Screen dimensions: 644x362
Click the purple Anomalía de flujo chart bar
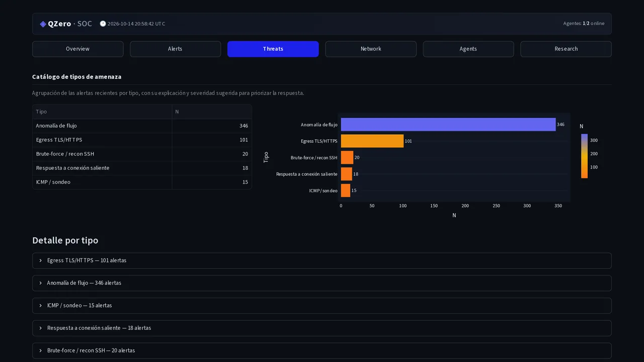tap(448, 125)
